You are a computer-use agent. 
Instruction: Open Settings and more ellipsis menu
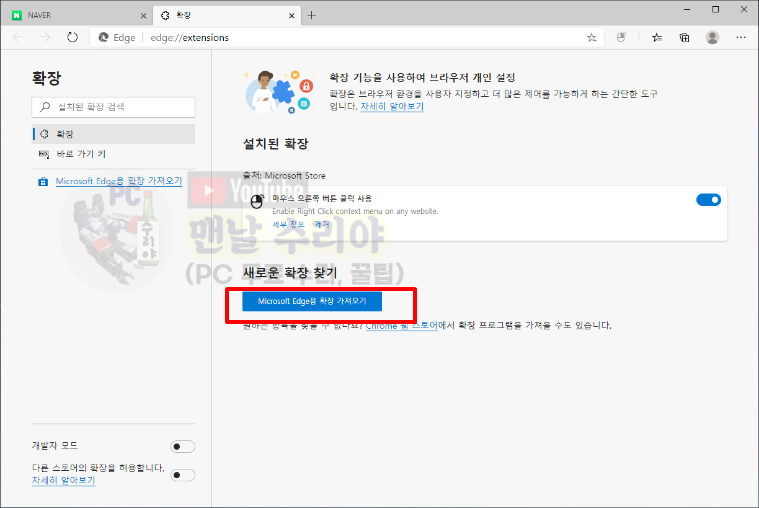point(741,37)
